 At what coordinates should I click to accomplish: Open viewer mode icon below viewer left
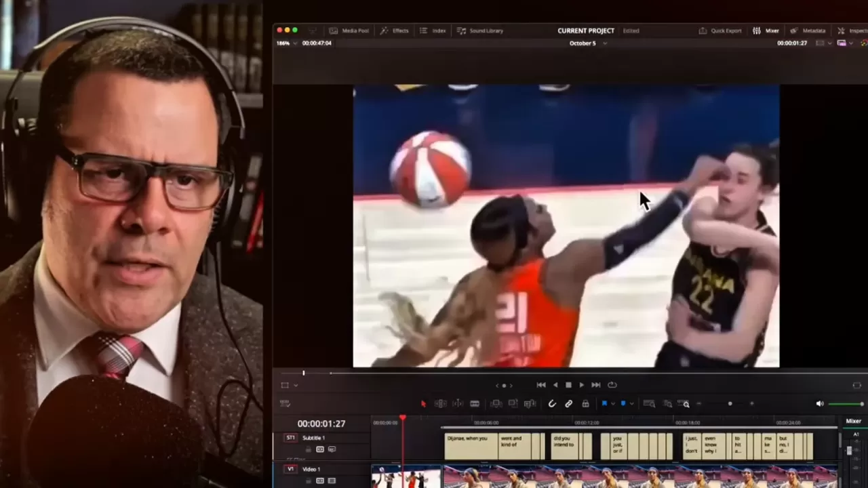285,385
